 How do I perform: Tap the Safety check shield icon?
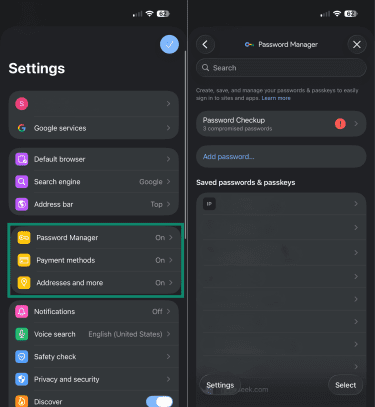pyautogui.click(x=22, y=357)
